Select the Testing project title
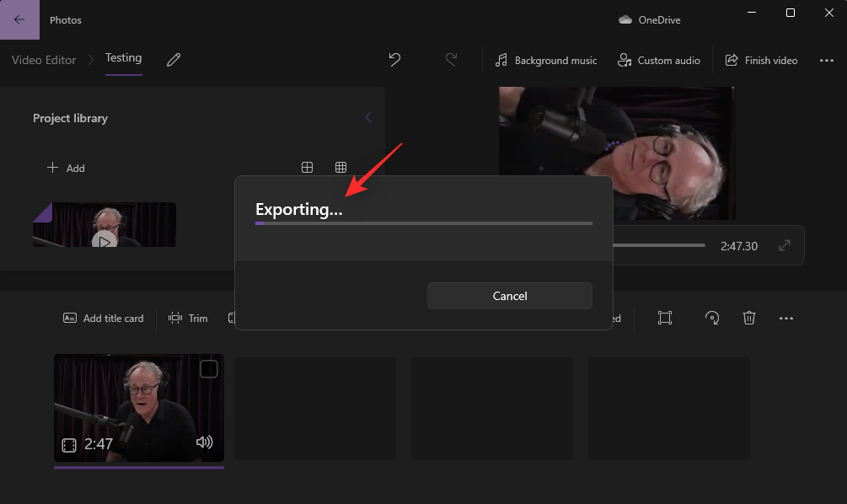 [x=123, y=58]
